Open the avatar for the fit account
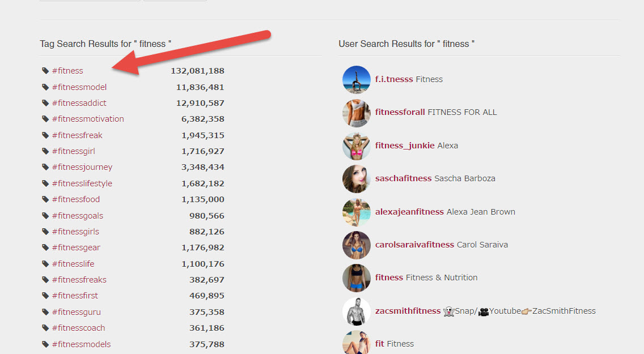Image resolution: width=644 pixels, height=354 pixels. point(356,343)
